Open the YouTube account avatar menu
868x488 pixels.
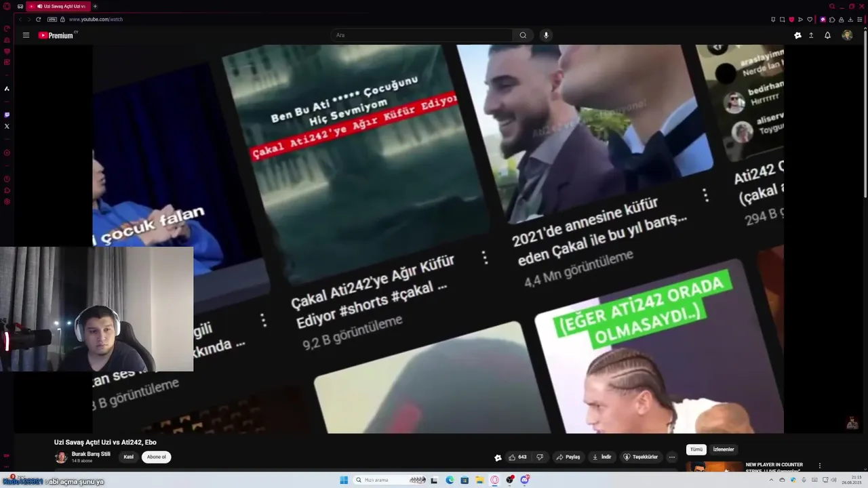tap(847, 35)
